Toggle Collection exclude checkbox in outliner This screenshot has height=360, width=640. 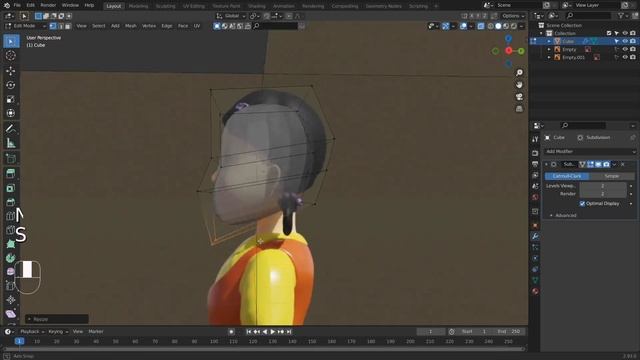click(609, 33)
